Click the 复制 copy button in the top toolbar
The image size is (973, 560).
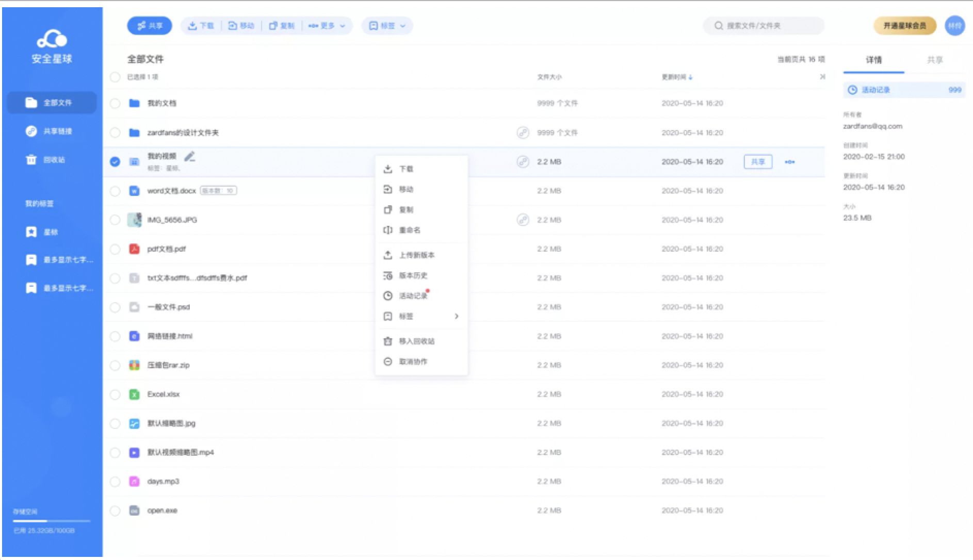(x=282, y=26)
